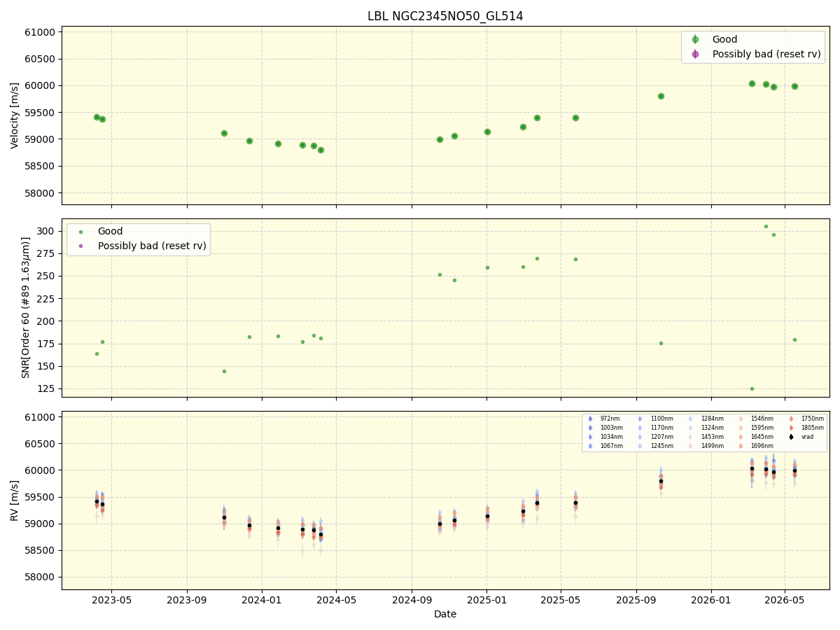Click the 61000 tick in the RV panel
The image size is (840, 630).
point(41,417)
